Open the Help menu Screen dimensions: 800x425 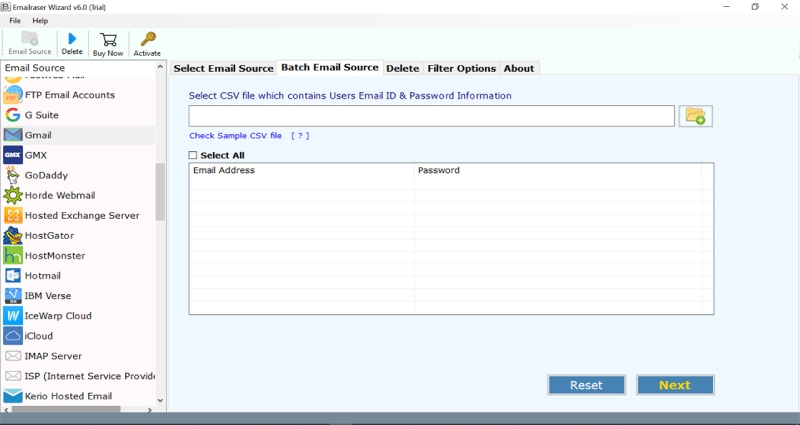point(40,21)
